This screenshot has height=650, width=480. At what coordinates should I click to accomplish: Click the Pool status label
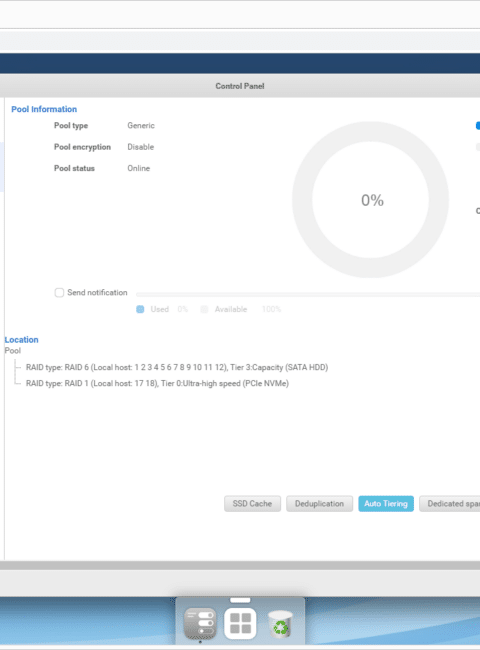pyautogui.click(x=74, y=168)
